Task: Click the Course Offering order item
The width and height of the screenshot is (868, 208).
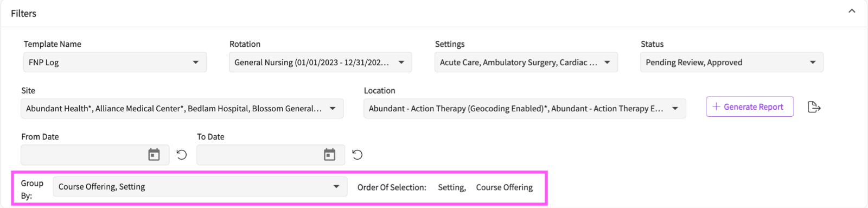Action: [x=505, y=187]
